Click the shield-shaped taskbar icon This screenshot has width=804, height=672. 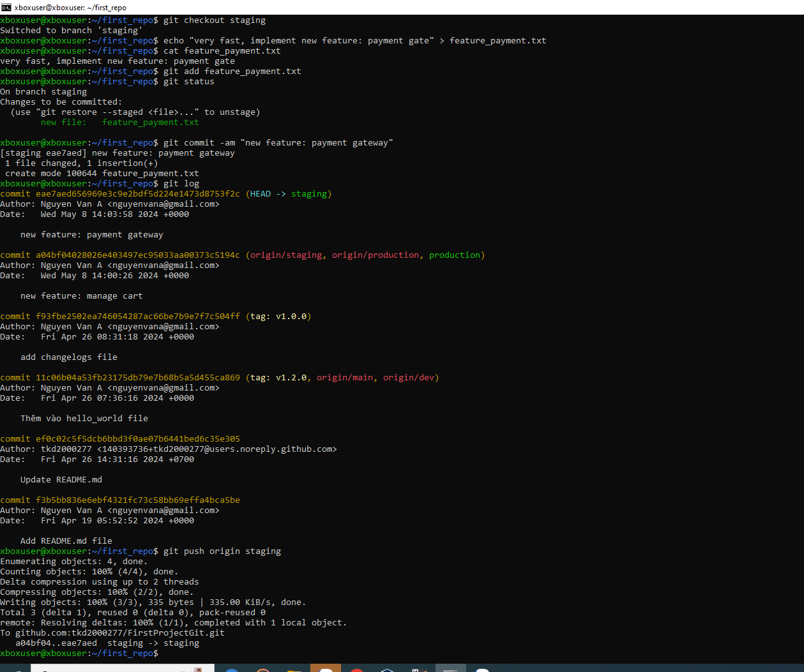pyautogui.click(x=387, y=668)
